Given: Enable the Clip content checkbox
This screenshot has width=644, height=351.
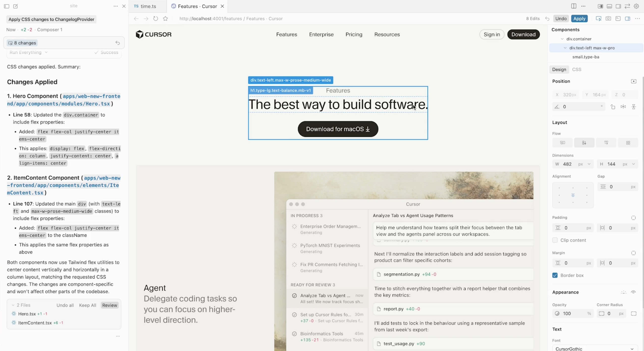Looking at the screenshot, I should tap(555, 240).
